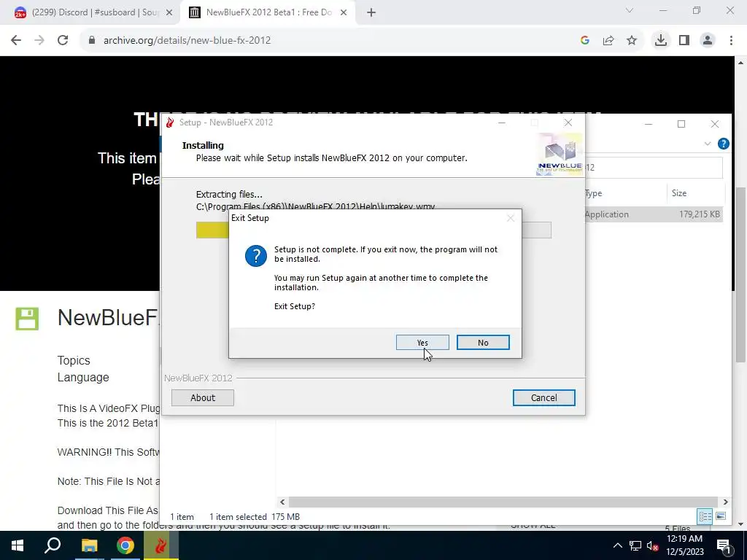Click the File Explorer search box
Screen dimensions: 747x560
tap(654, 168)
